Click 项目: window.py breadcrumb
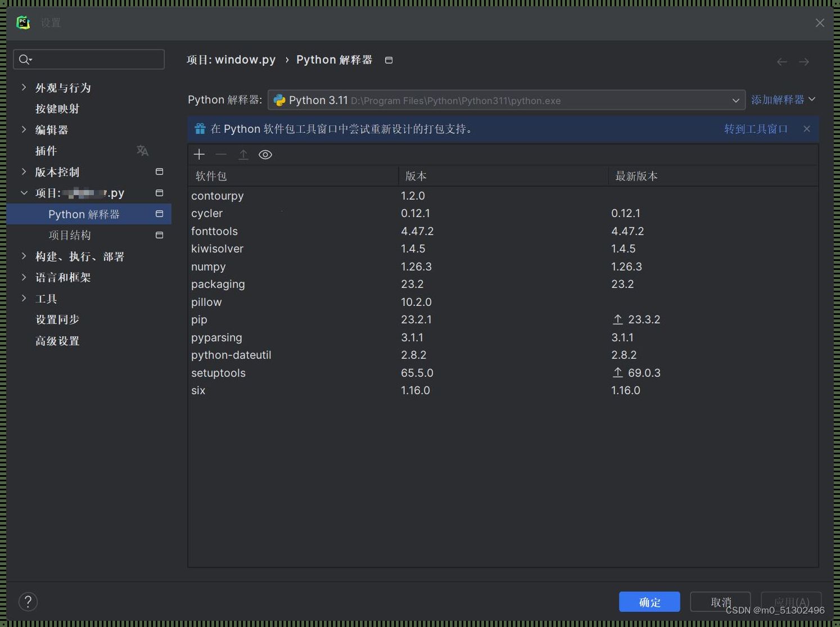This screenshot has width=840, height=627. [x=231, y=60]
